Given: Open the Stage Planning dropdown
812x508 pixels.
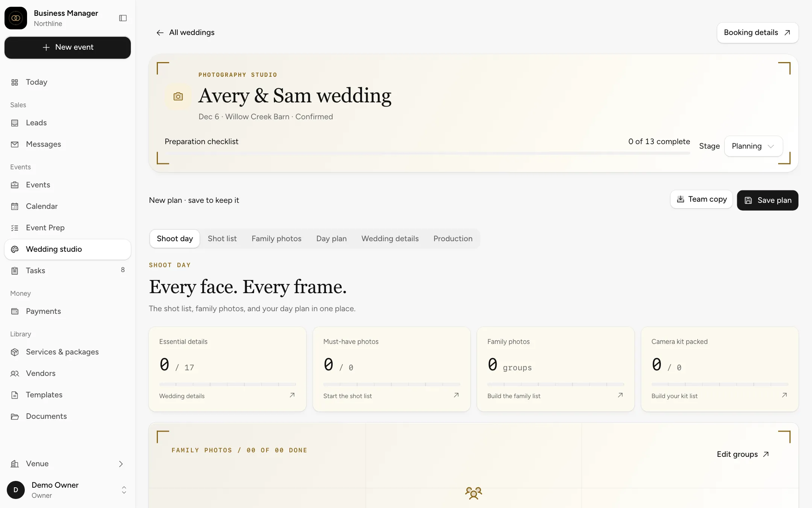Looking at the screenshot, I should pyautogui.click(x=753, y=146).
